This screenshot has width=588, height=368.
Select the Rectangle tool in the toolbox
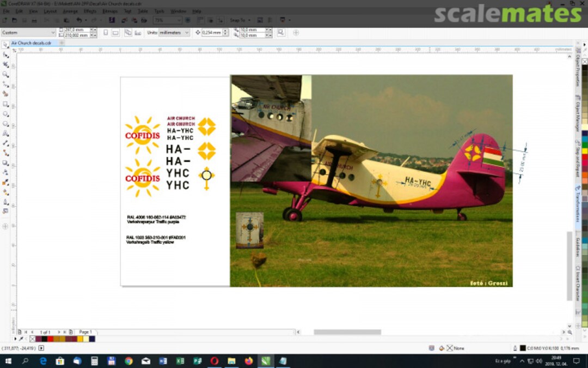(5, 104)
